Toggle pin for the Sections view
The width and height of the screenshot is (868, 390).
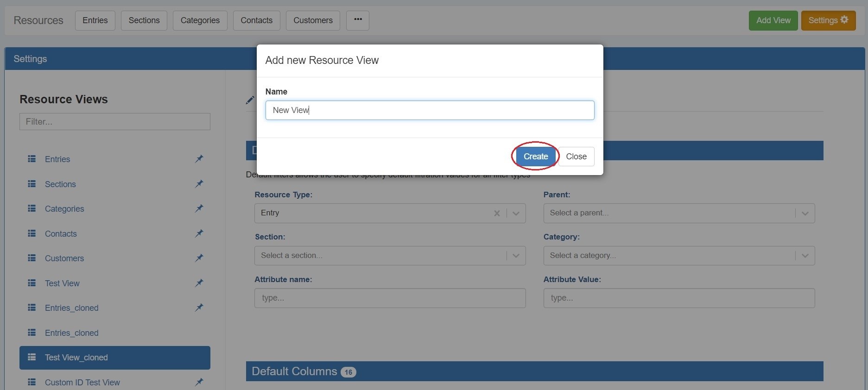(x=199, y=184)
